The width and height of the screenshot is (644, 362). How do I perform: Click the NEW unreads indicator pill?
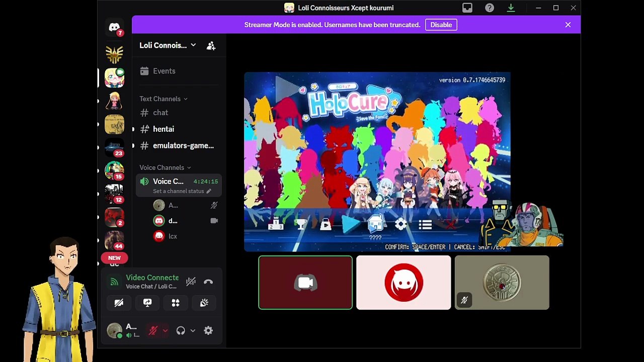[x=114, y=258]
